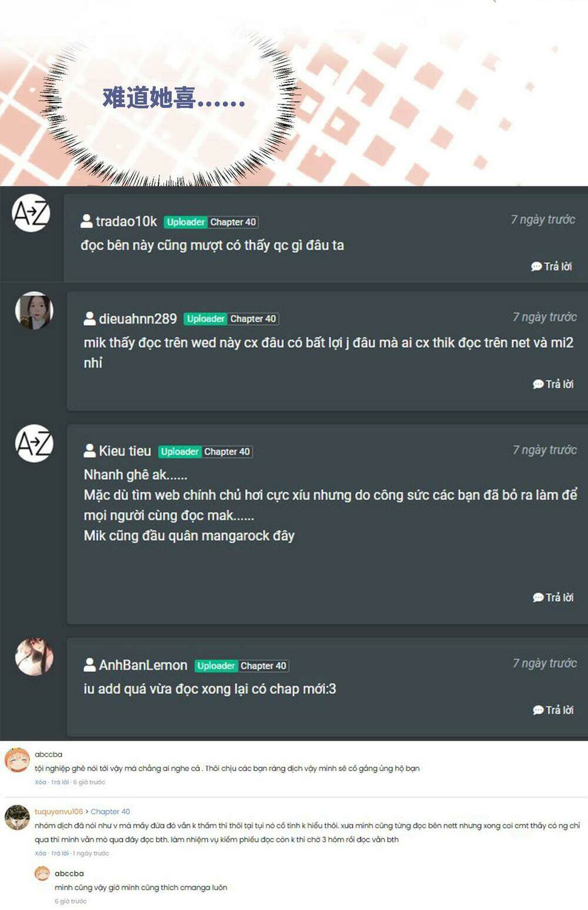The width and height of the screenshot is (588, 910).
Task: Click Uploader badge next to tradao10k
Action: [185, 222]
